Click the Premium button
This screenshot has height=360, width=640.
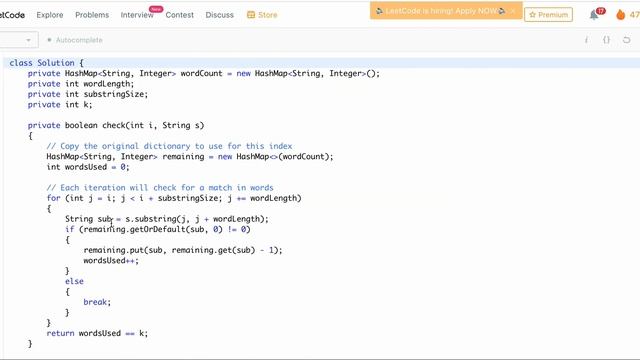pyautogui.click(x=548, y=15)
